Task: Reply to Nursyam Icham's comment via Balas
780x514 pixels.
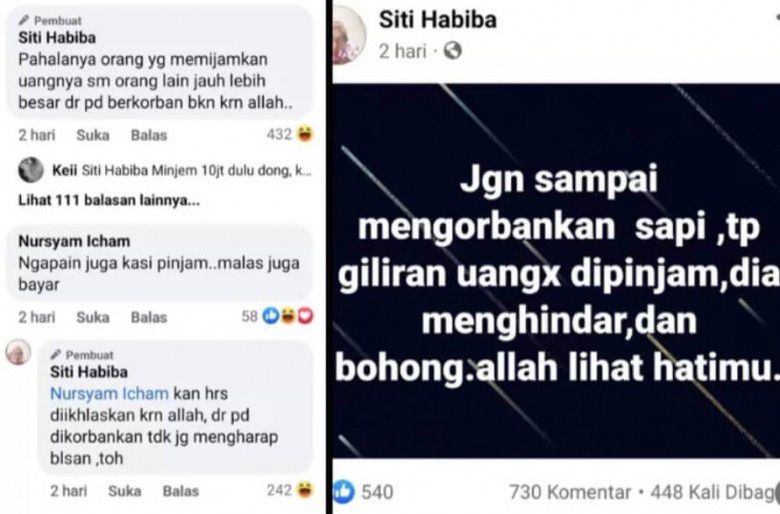Action: point(149,317)
